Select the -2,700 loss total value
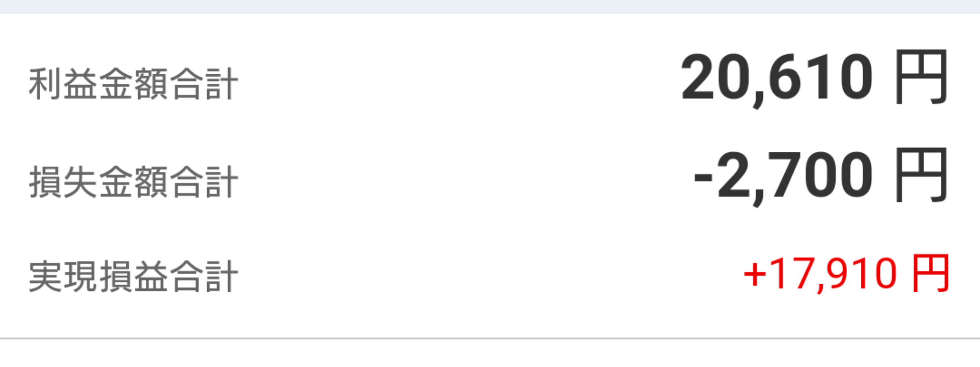 click(784, 177)
